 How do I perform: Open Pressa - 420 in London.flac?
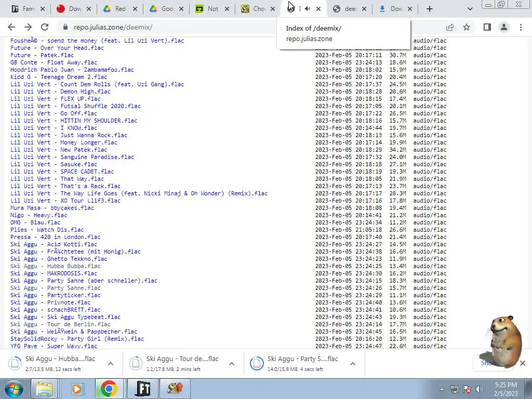pyautogui.click(x=55, y=237)
